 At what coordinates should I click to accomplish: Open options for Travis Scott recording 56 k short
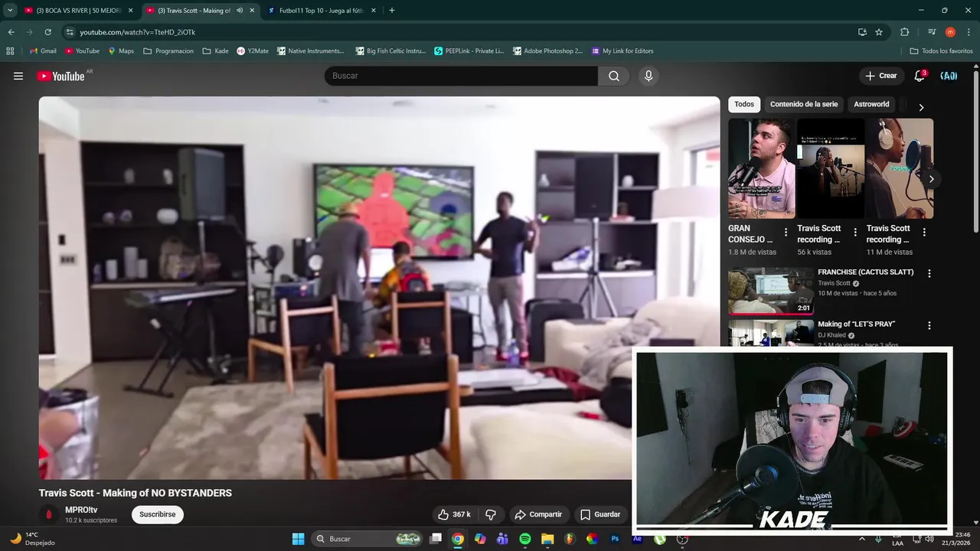pos(854,232)
